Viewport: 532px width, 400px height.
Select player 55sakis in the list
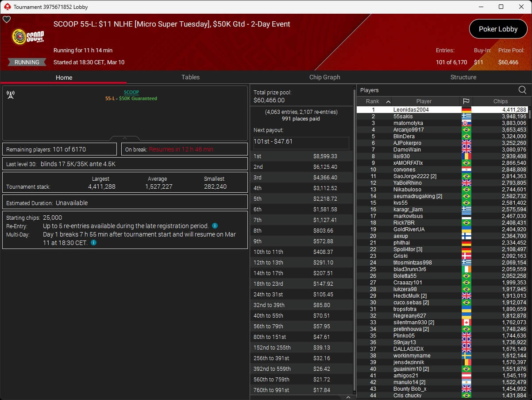pyautogui.click(x=402, y=117)
